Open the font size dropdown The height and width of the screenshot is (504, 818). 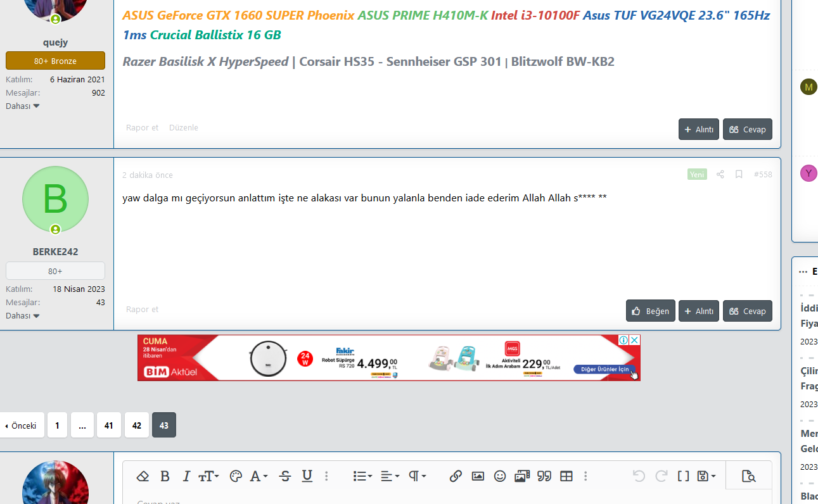point(209,476)
